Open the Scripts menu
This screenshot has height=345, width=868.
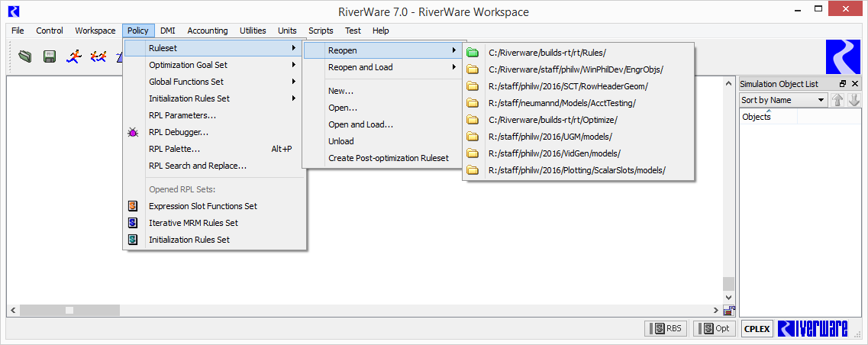(x=321, y=31)
